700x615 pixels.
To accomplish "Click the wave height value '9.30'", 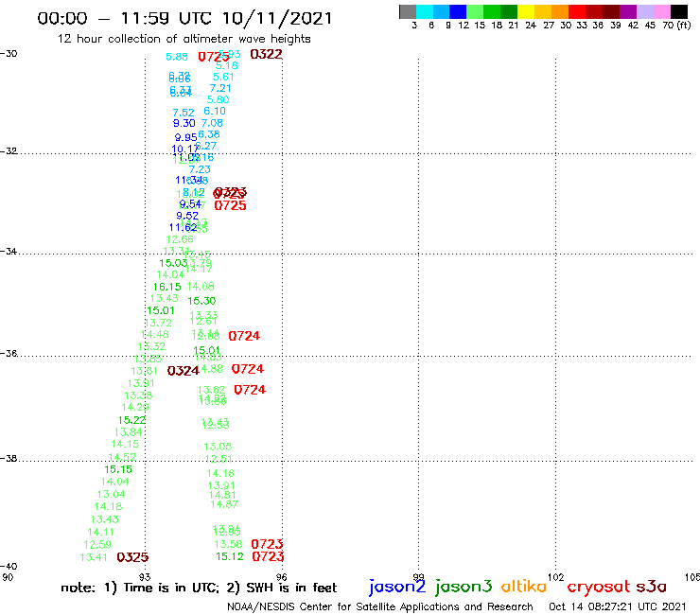I will [184, 123].
